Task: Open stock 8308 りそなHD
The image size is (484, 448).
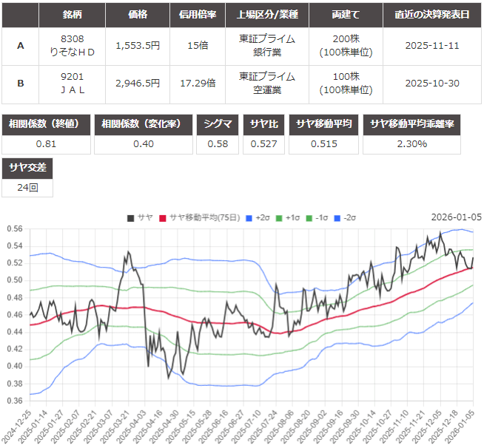Action: tap(73, 46)
